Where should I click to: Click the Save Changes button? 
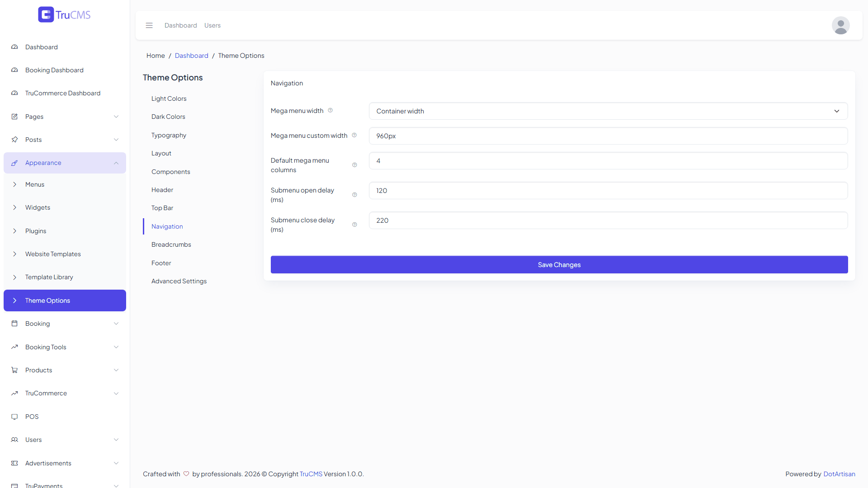pos(559,265)
